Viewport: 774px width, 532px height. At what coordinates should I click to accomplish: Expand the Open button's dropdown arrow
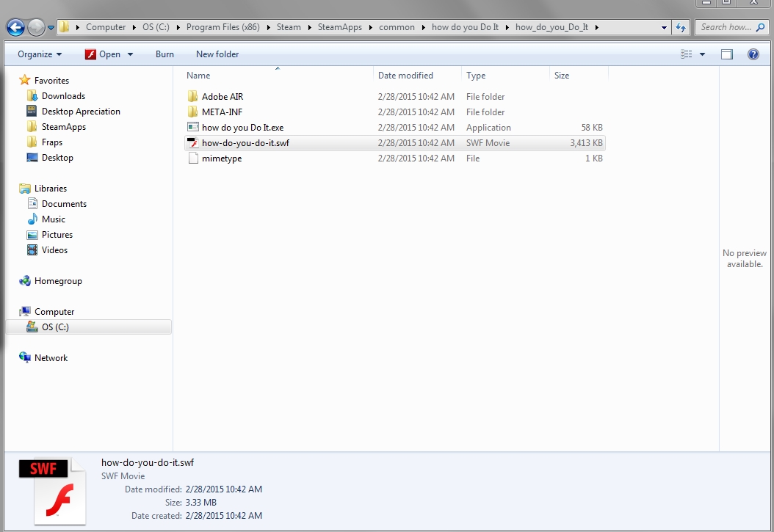pyautogui.click(x=130, y=54)
